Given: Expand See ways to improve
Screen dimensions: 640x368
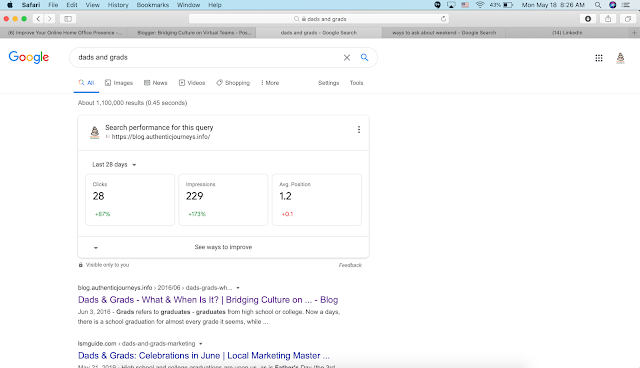Looking at the screenshot, I should pyautogui.click(x=223, y=247).
